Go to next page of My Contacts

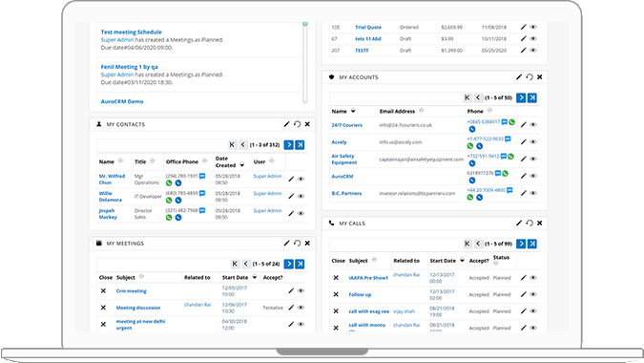coord(289,144)
